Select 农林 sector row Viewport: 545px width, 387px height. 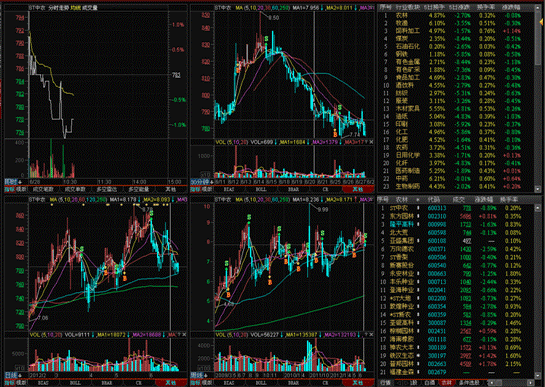coord(456,15)
